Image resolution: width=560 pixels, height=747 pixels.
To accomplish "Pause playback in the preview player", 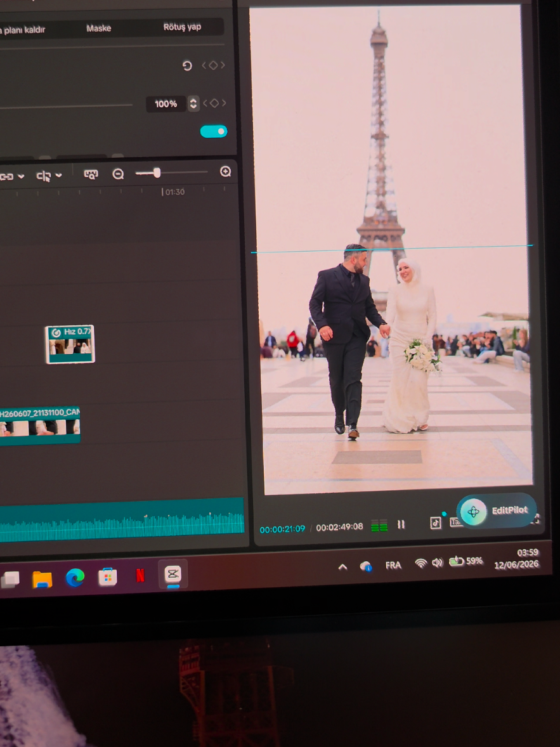I will click(x=401, y=524).
